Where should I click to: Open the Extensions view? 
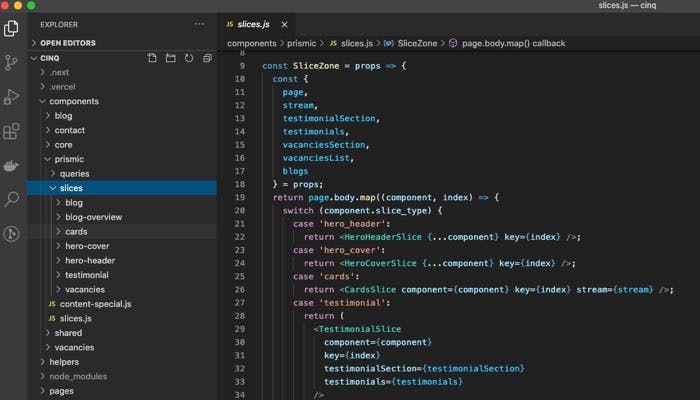pyautogui.click(x=12, y=131)
